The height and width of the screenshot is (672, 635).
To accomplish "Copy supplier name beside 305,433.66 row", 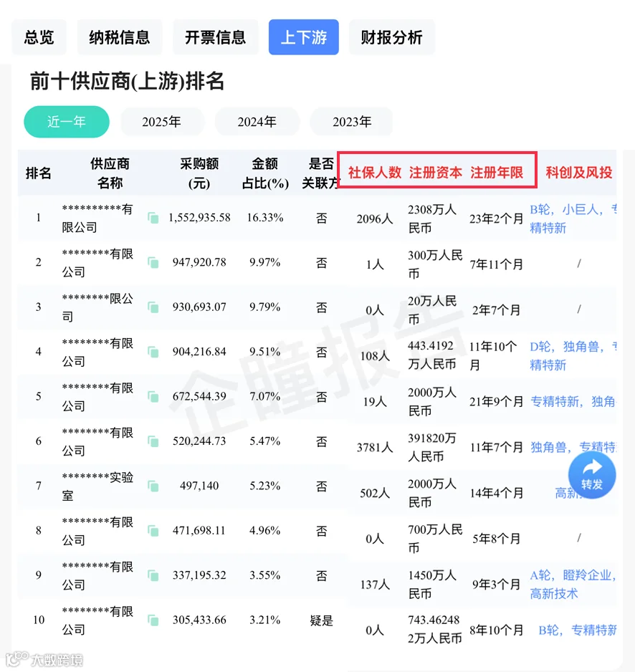I will (153, 620).
